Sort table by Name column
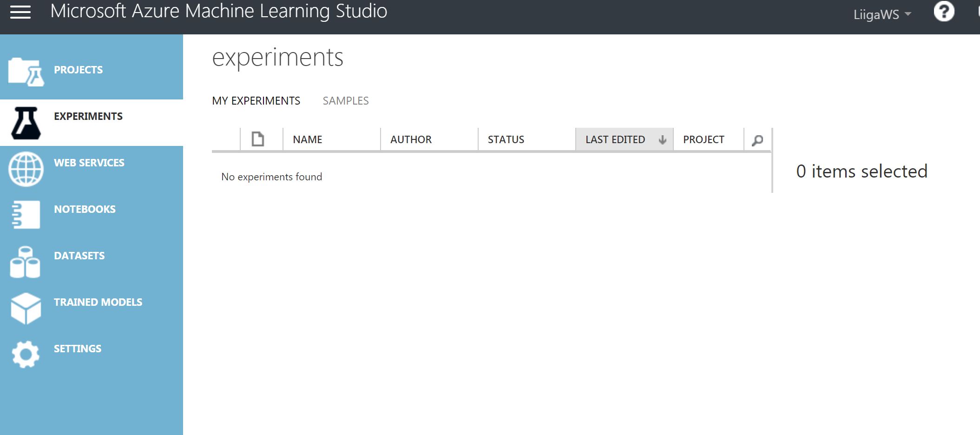This screenshot has height=435, width=980. pos(308,139)
